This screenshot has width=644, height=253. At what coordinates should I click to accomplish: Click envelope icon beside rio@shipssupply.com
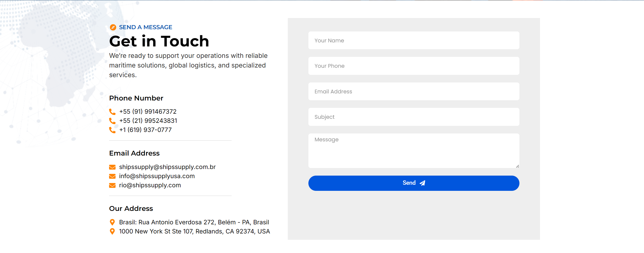[112, 185]
